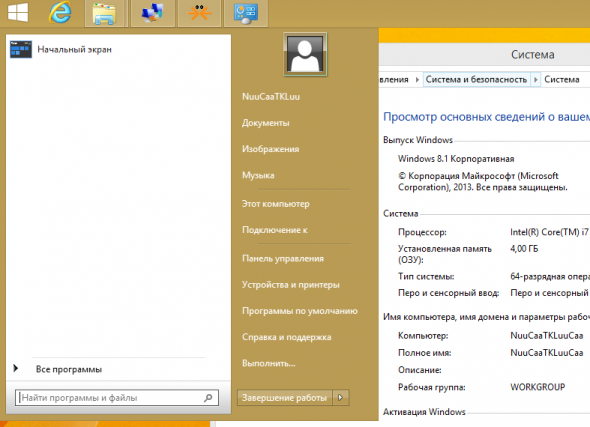
Task: Open Устройства и принтеры
Action: pyautogui.click(x=291, y=285)
